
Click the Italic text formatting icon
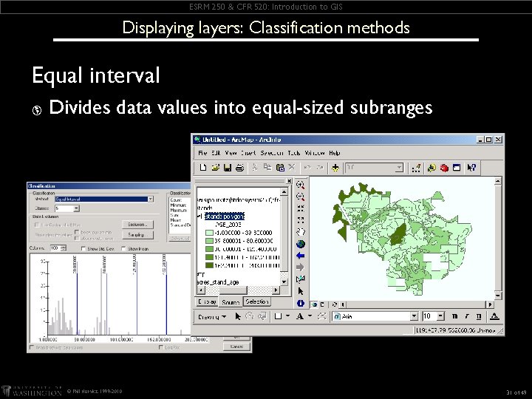point(467,316)
